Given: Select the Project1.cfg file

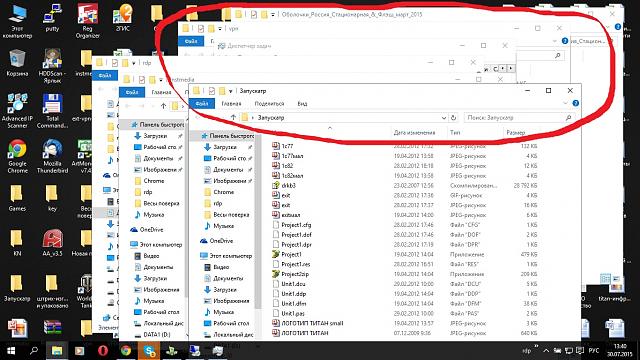Looking at the screenshot, I should point(296,225).
